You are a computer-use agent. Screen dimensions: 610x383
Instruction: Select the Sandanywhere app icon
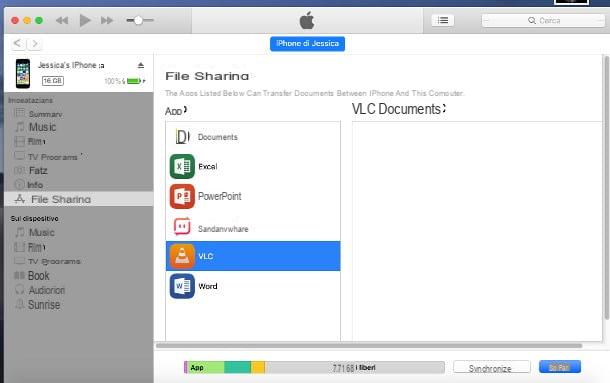click(182, 227)
